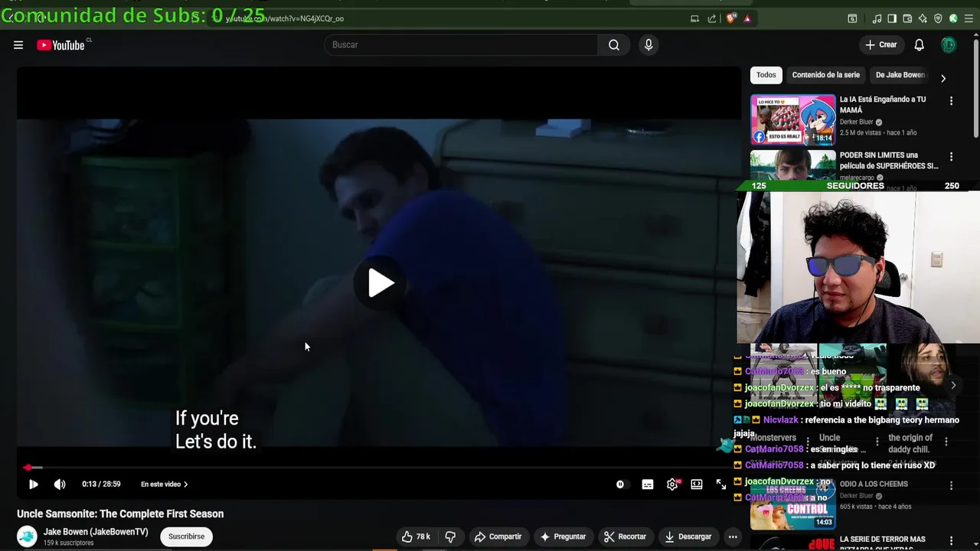Click the '0:13 / 28:59' time display
Screen dimensions: 980x551
(x=101, y=484)
